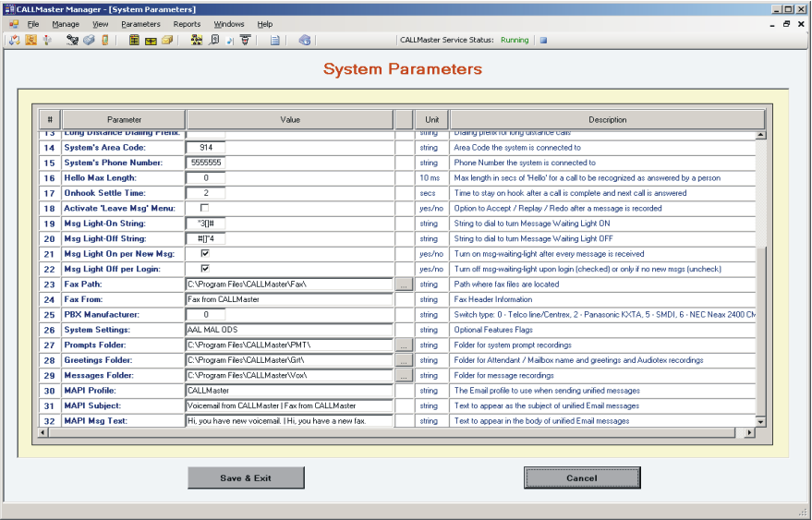The width and height of the screenshot is (812, 520).
Task: Click the orange handset phone toolbar icon
Action: pyautogui.click(x=105, y=40)
